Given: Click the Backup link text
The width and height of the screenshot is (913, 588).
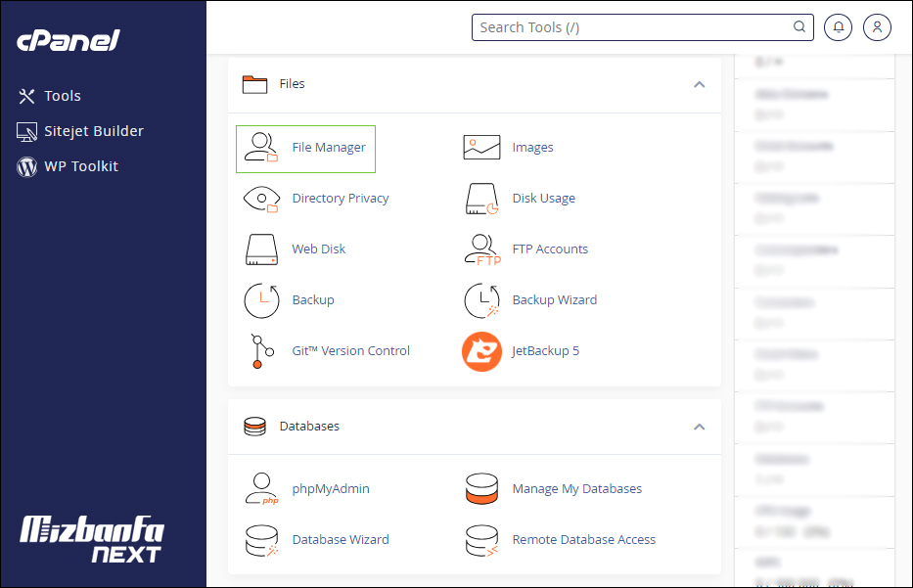Looking at the screenshot, I should pyautogui.click(x=313, y=300).
